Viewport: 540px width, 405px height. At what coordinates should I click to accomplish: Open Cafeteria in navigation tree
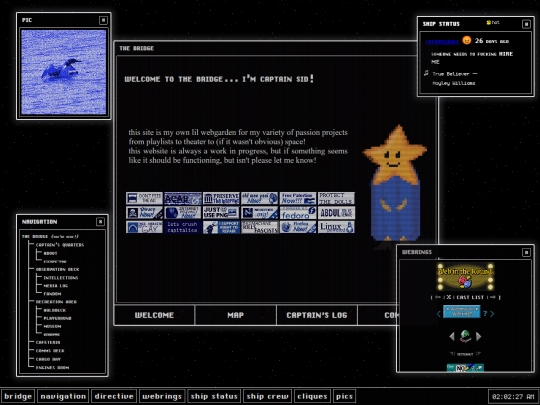[x=48, y=342]
